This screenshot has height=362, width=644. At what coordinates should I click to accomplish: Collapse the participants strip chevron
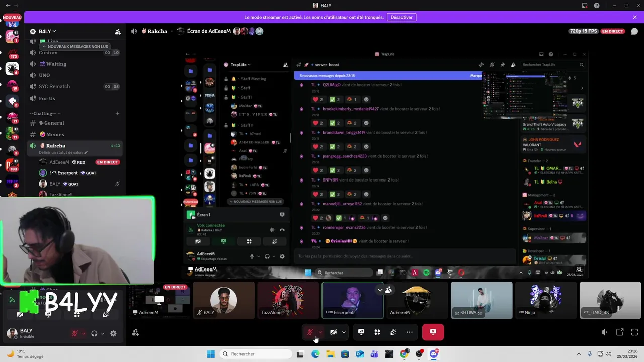(380, 290)
